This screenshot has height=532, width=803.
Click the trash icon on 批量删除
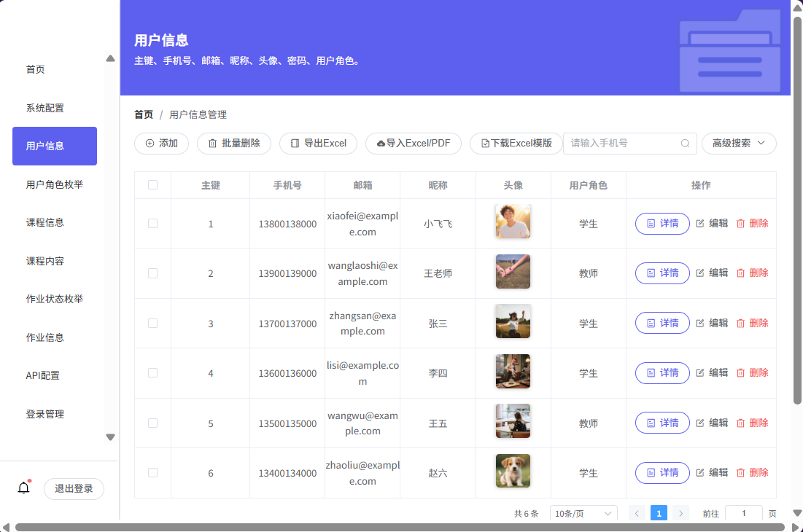(212, 144)
